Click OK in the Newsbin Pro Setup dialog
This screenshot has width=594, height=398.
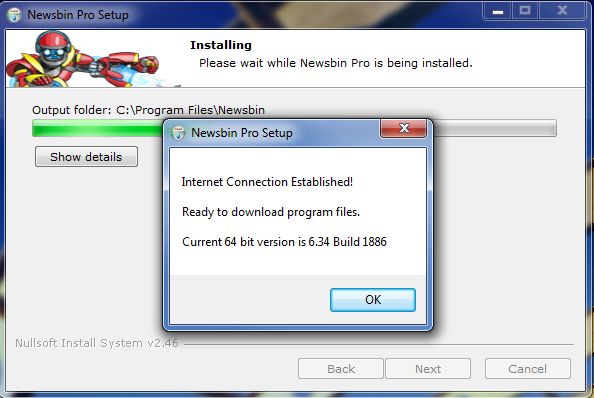373,300
